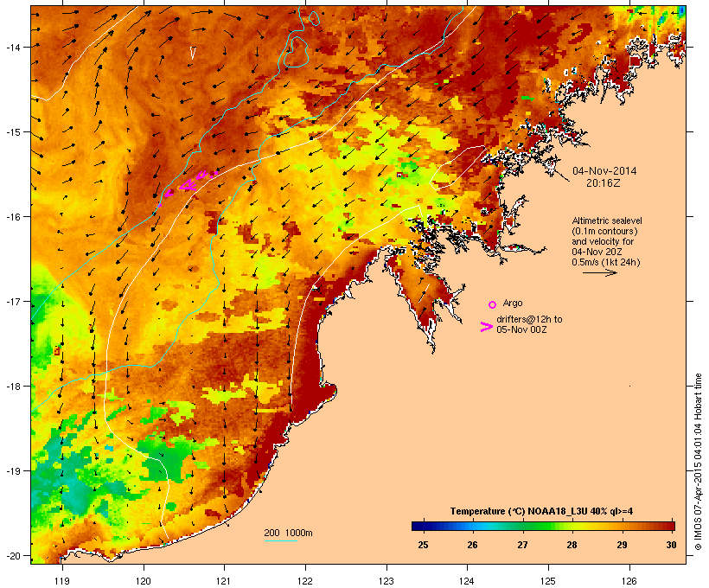Click colorbar tick label 26

472,545
